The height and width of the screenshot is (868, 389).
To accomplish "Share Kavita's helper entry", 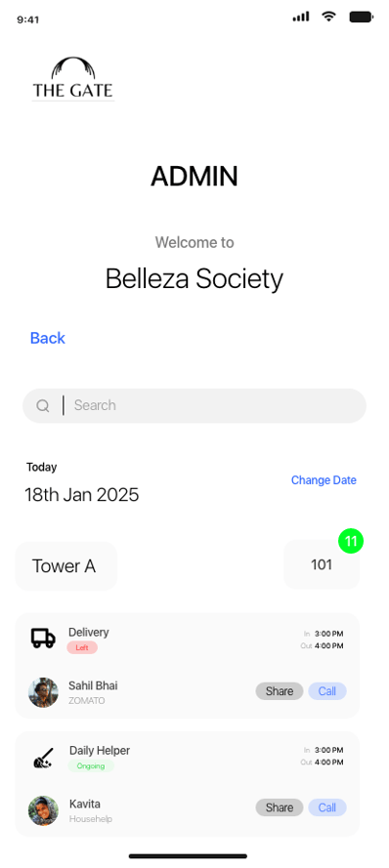I will click(280, 807).
